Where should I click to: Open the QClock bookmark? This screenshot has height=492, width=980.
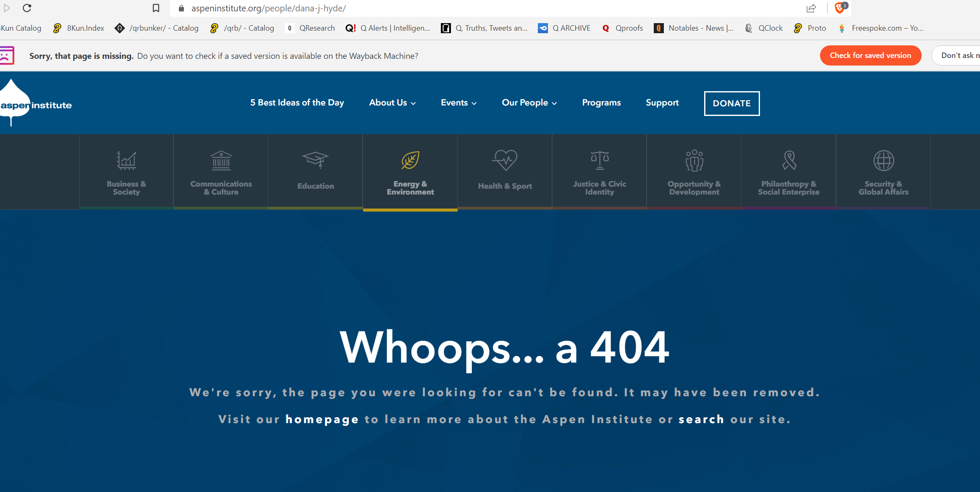coord(764,28)
